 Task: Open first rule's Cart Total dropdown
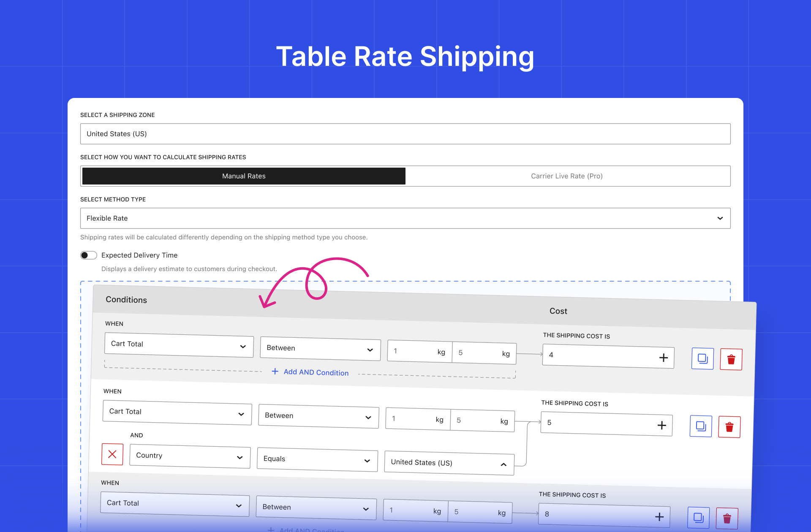pyautogui.click(x=179, y=345)
